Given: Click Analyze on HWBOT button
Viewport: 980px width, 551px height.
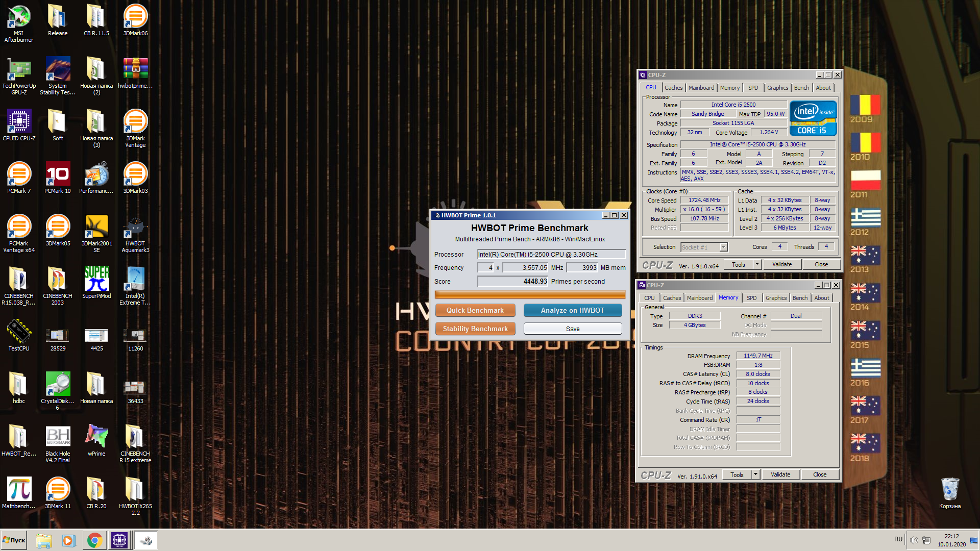Looking at the screenshot, I should click(573, 310).
